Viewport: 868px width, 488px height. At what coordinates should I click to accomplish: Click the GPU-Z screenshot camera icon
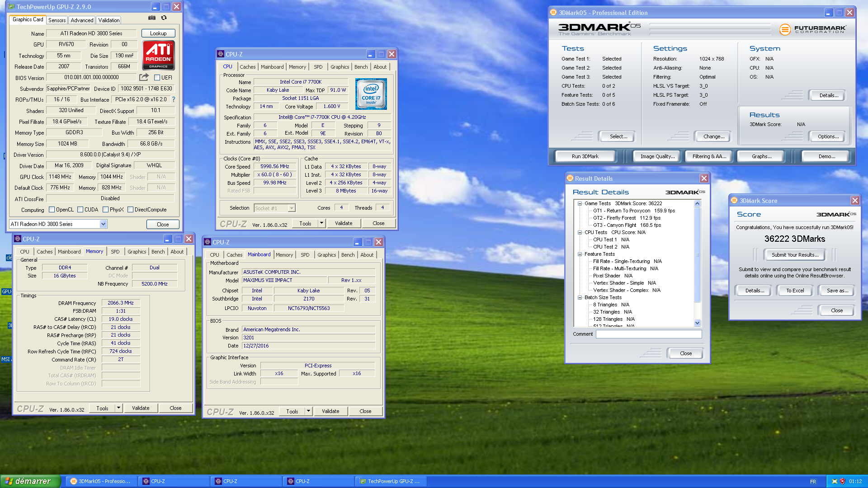[152, 18]
